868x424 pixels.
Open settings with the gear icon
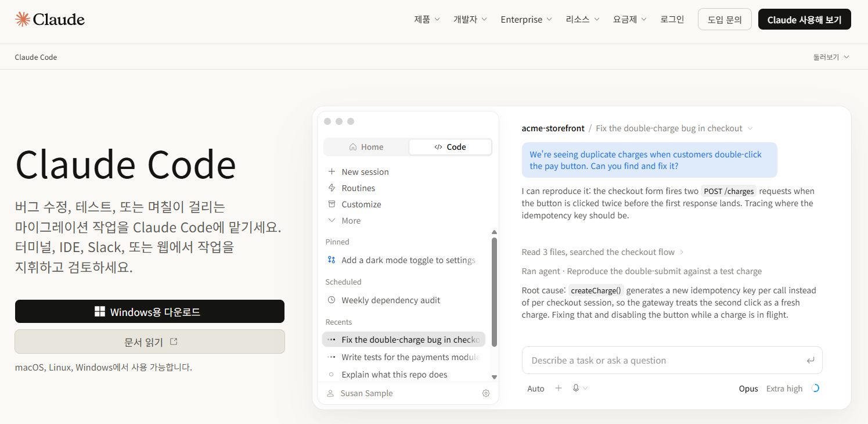click(486, 393)
